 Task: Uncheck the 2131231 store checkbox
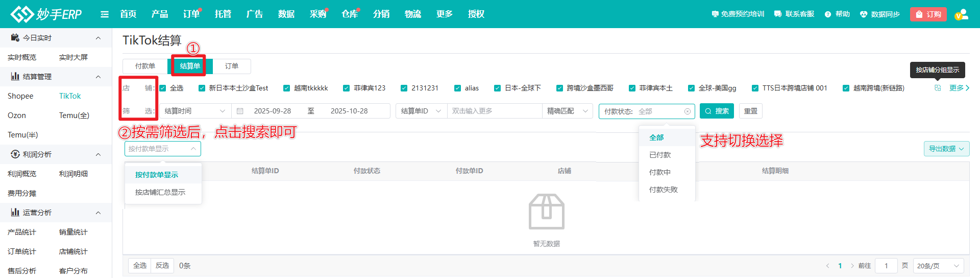pyautogui.click(x=404, y=88)
